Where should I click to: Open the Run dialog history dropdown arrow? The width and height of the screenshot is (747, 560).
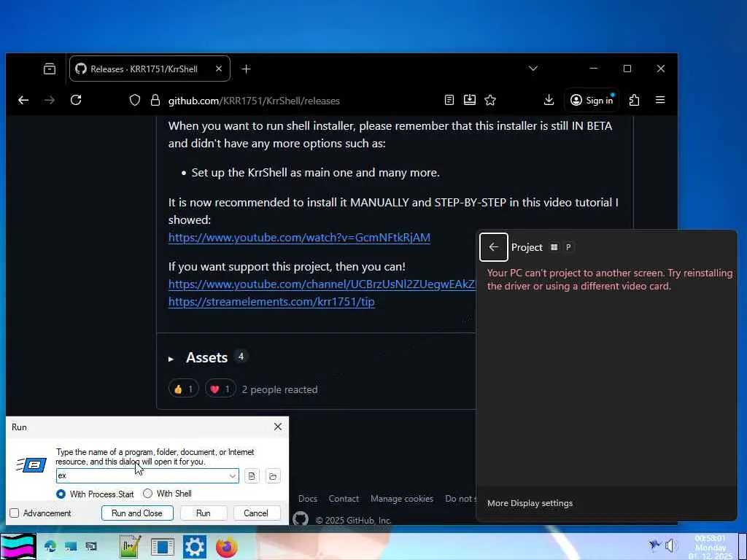pyautogui.click(x=233, y=475)
